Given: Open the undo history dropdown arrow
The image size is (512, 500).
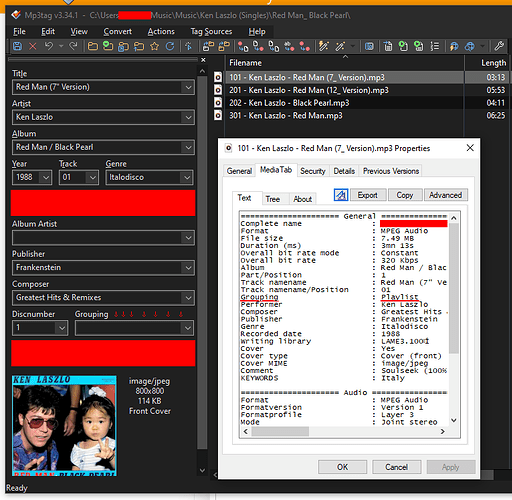Looking at the screenshot, I should point(61,46).
